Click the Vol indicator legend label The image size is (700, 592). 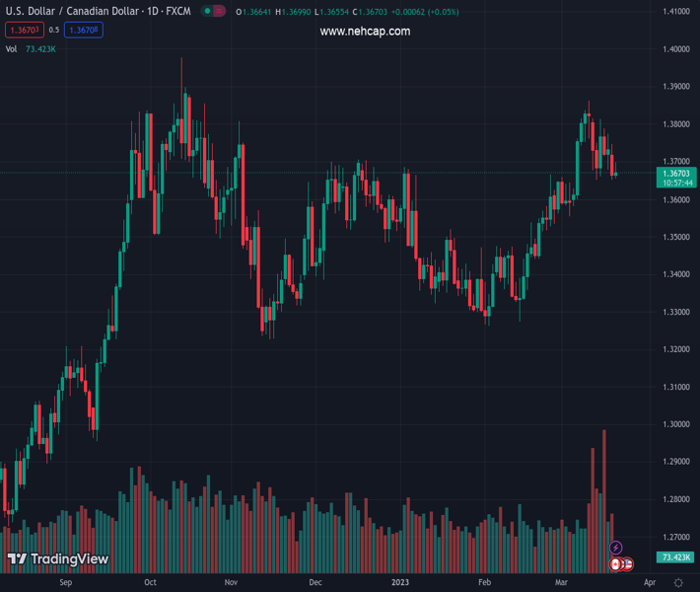click(12, 48)
